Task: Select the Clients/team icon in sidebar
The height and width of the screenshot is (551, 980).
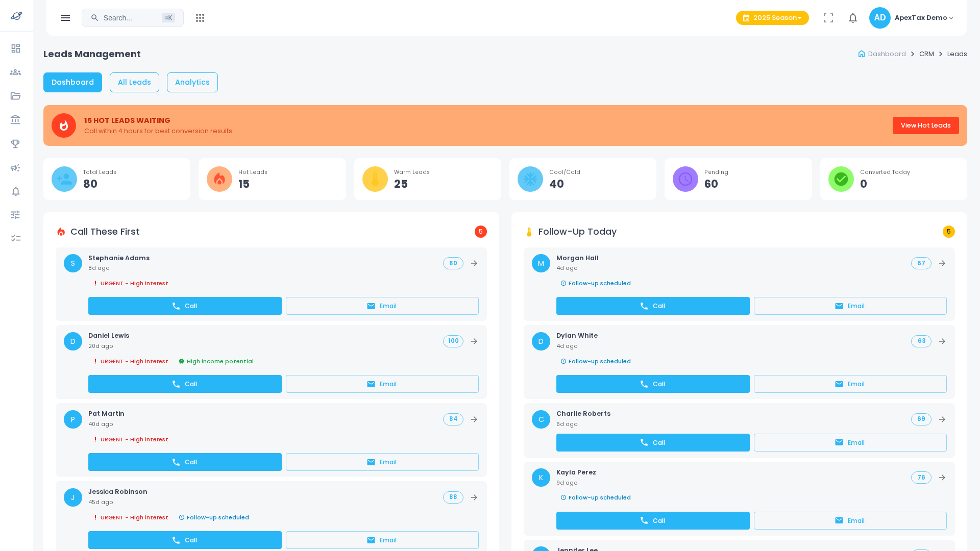Action: pos(16,72)
